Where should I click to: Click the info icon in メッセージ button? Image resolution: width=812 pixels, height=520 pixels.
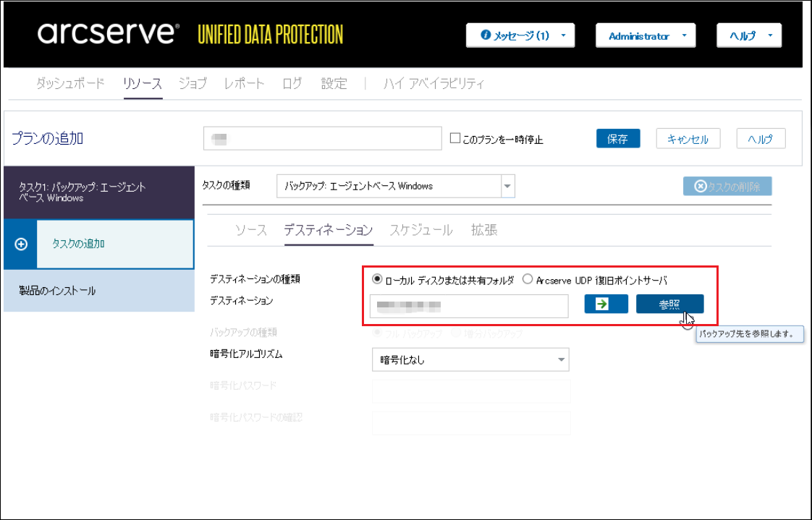486,35
